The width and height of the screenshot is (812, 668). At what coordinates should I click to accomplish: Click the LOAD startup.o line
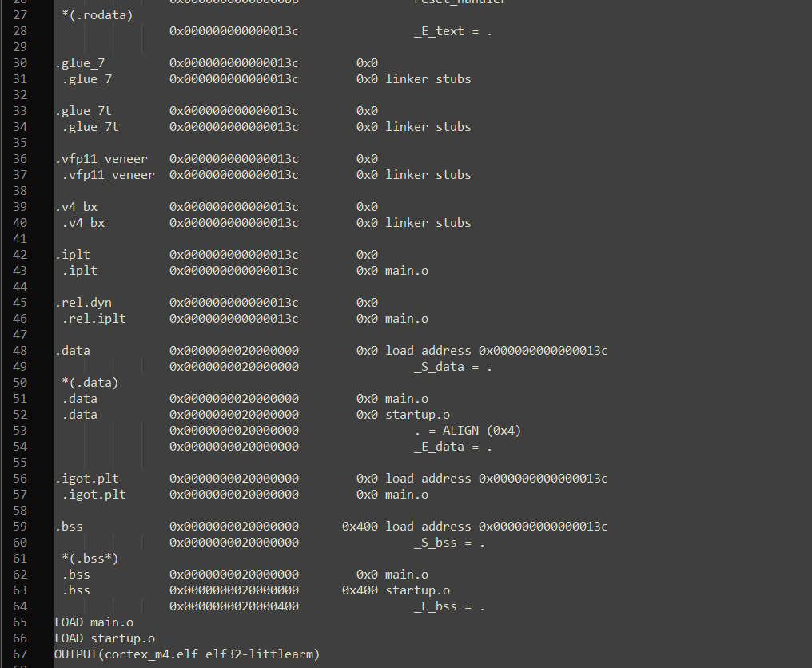(105, 638)
